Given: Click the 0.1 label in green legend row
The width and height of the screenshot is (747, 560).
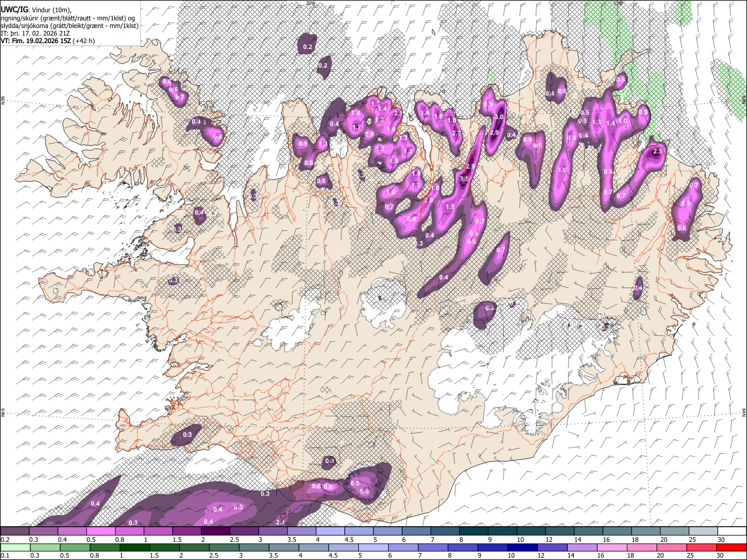Looking at the screenshot, I should [x=4, y=555].
